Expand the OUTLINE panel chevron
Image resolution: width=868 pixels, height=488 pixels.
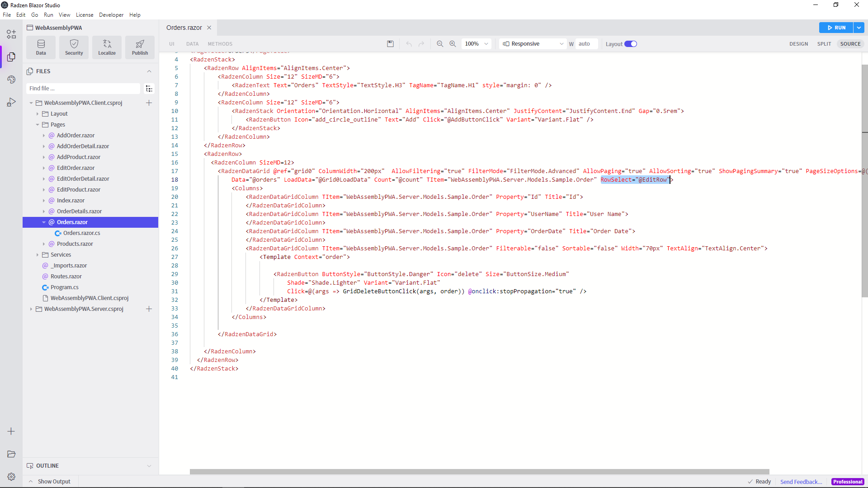tap(149, 466)
